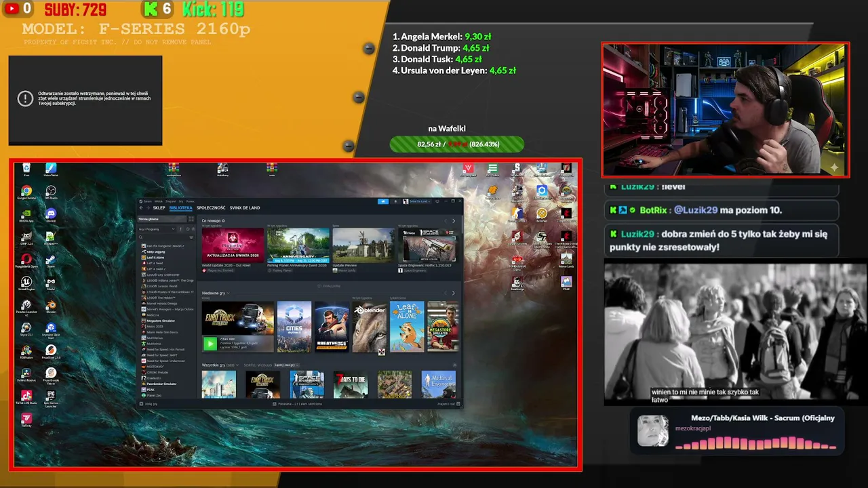The height and width of the screenshot is (488, 868).
Task: Show next Co nowego news items
Action: click(x=454, y=221)
